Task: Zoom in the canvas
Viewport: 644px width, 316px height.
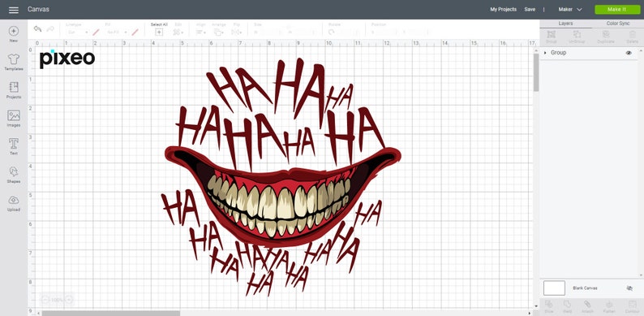Action: coord(69,300)
